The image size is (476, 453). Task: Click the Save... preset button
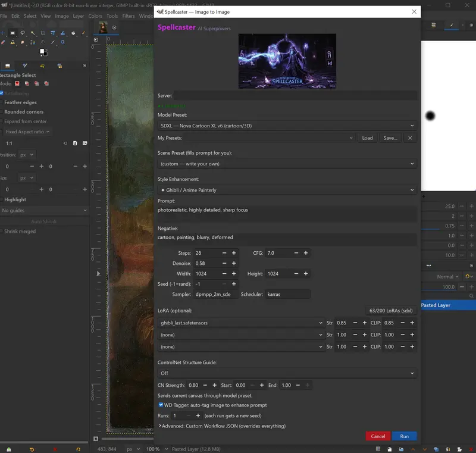(x=390, y=138)
